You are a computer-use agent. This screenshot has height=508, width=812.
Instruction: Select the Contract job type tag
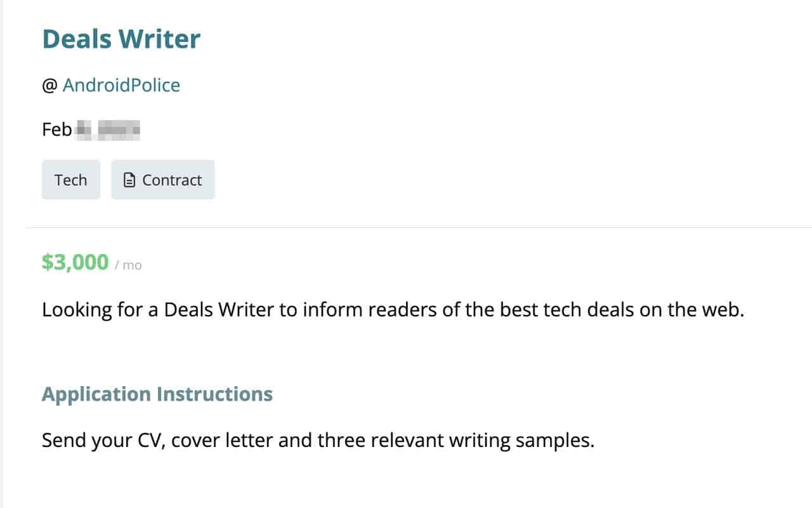[163, 180]
